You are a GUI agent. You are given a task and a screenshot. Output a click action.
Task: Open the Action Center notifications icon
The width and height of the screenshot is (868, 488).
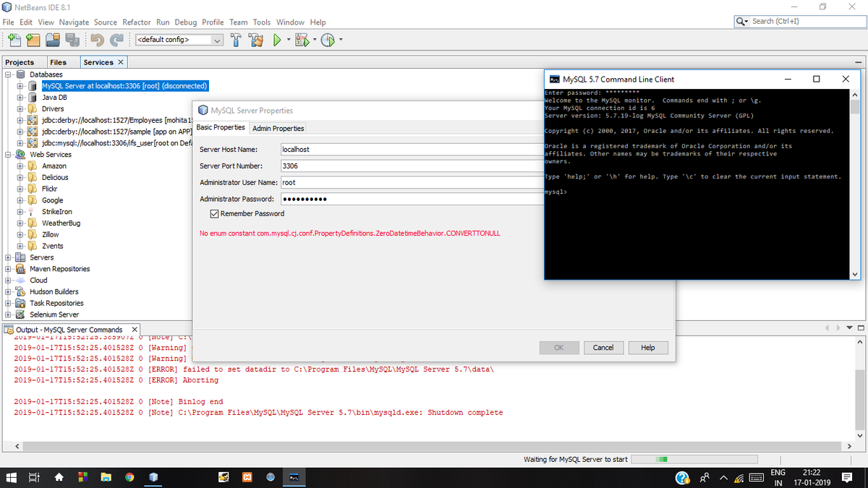point(847,477)
